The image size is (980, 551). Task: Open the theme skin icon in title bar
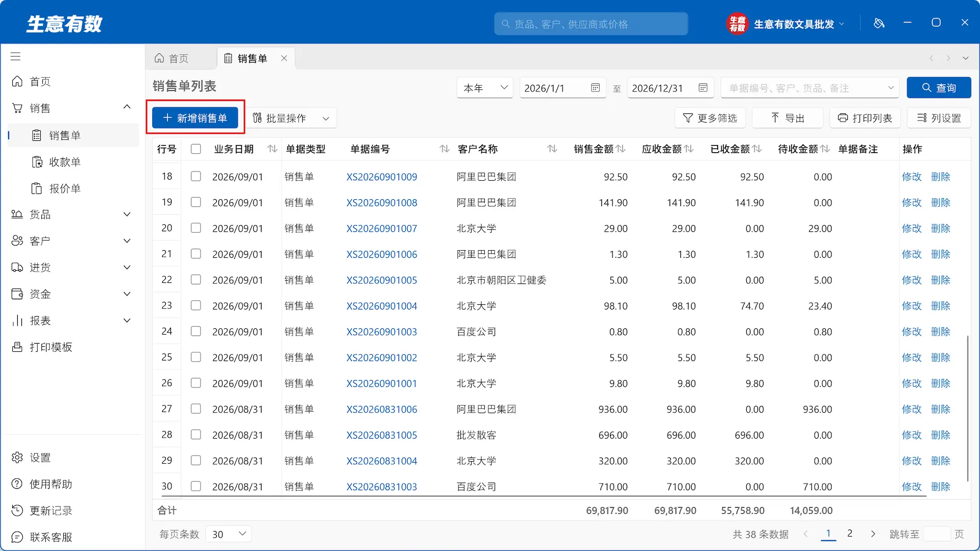point(879,23)
